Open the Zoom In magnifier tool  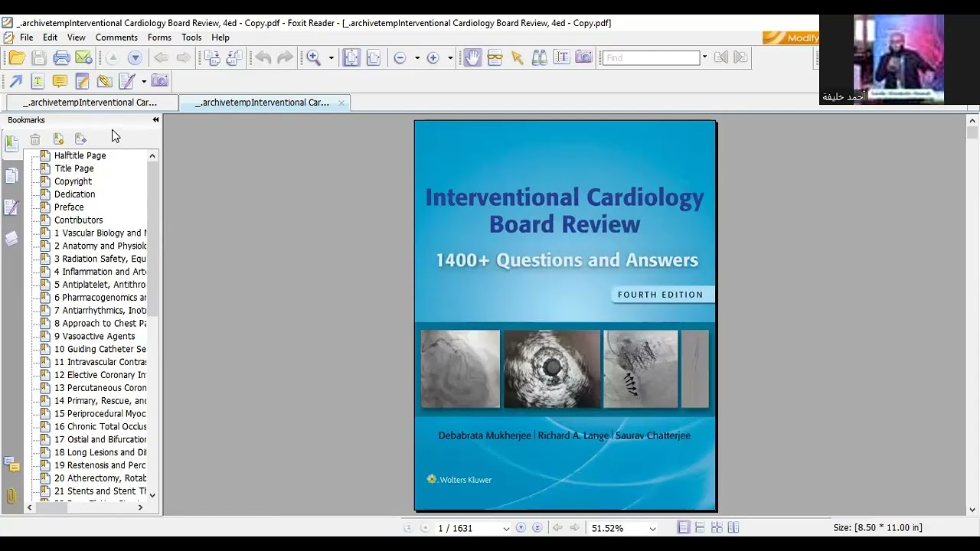tap(314, 57)
